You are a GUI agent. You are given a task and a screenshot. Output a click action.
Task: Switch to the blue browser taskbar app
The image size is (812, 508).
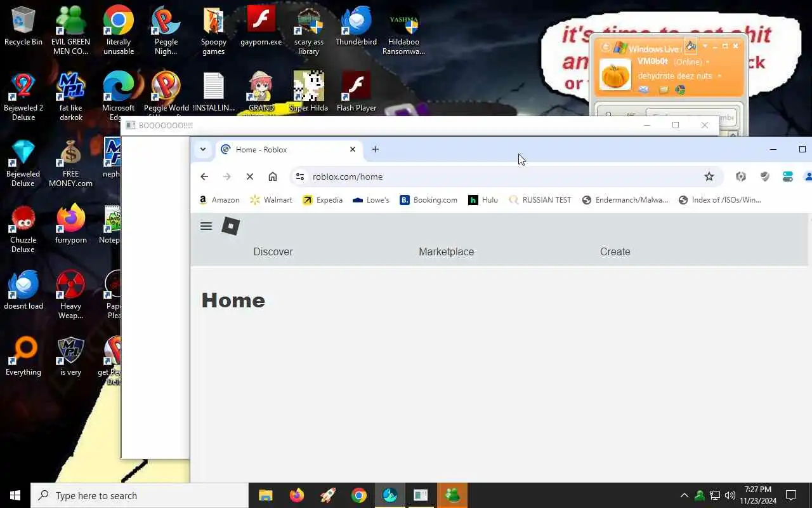pyautogui.click(x=390, y=495)
